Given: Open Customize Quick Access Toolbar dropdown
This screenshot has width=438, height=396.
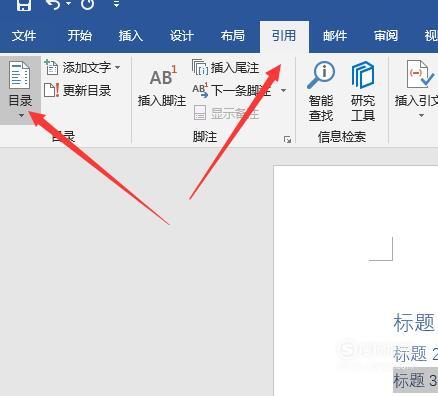Looking at the screenshot, I should pos(116,4).
